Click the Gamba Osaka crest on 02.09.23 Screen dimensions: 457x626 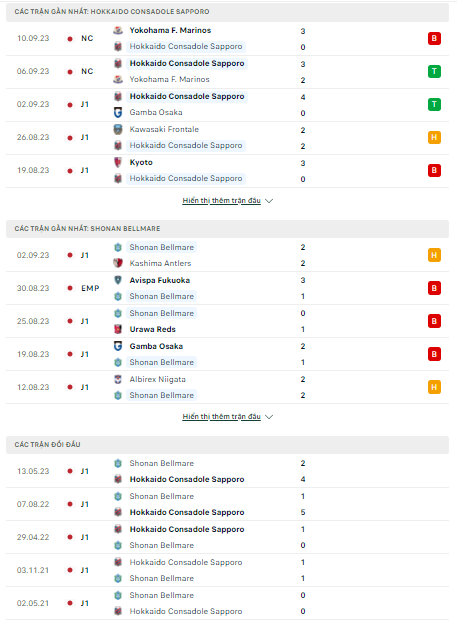[x=118, y=113]
